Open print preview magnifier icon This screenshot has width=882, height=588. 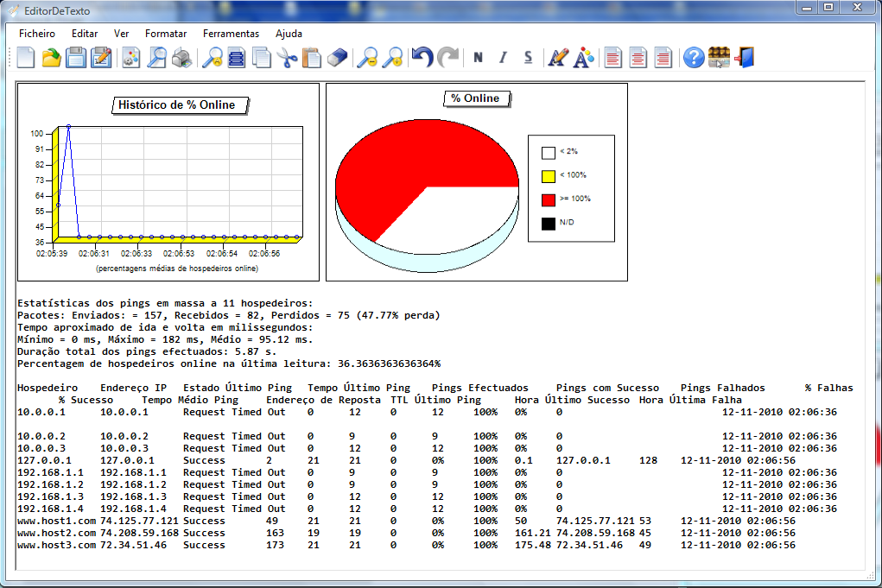156,58
